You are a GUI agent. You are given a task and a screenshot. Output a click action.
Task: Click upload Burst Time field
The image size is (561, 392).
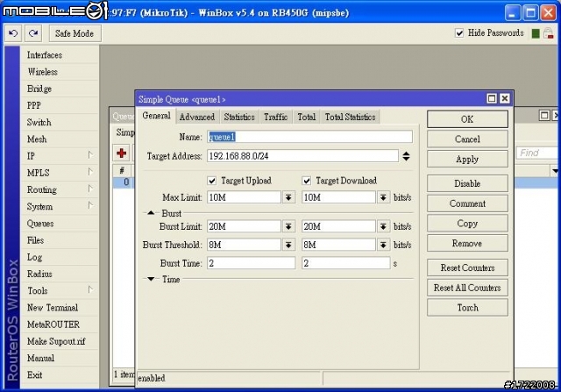pos(252,263)
